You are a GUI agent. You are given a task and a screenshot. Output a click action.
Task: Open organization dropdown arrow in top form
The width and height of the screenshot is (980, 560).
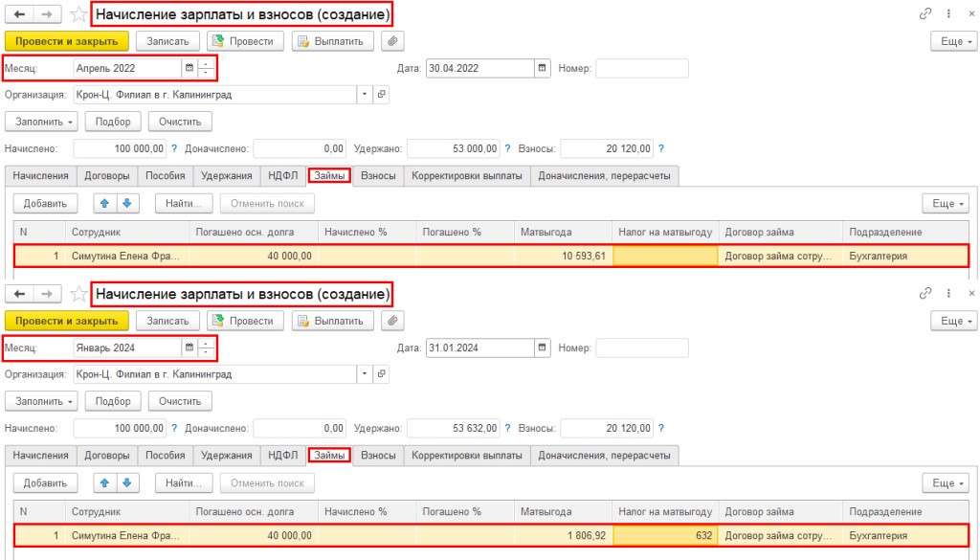tap(364, 95)
